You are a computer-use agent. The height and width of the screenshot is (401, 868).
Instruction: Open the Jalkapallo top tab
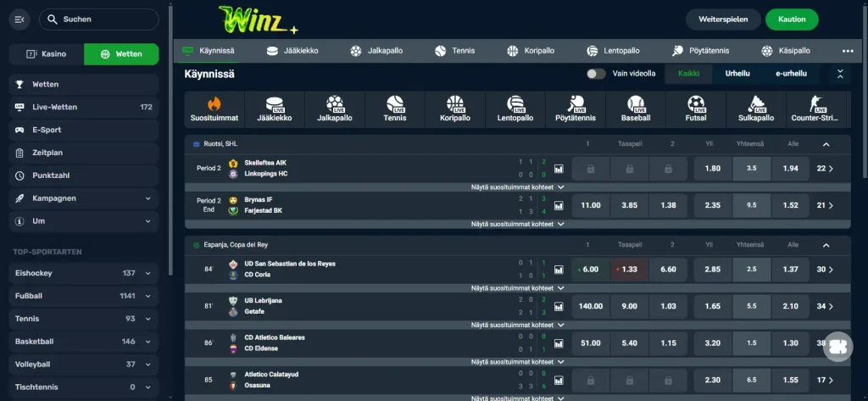pyautogui.click(x=376, y=51)
